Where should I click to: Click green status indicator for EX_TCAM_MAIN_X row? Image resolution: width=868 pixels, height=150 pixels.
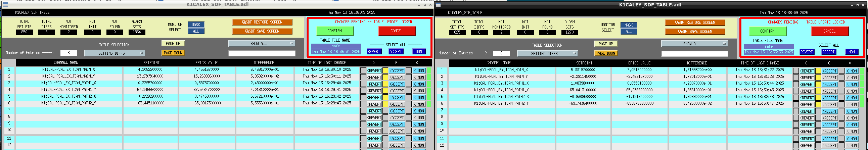coord(429,70)
